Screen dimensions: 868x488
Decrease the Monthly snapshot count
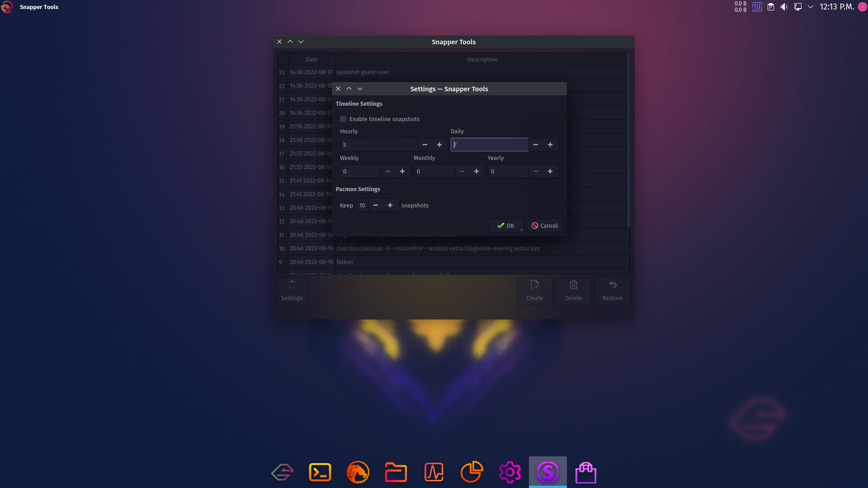[x=462, y=171]
